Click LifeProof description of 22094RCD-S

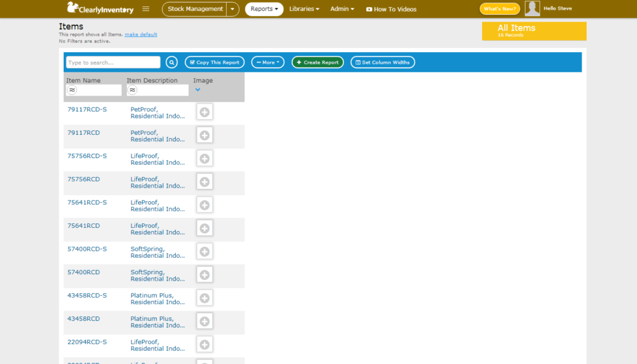[x=157, y=346]
